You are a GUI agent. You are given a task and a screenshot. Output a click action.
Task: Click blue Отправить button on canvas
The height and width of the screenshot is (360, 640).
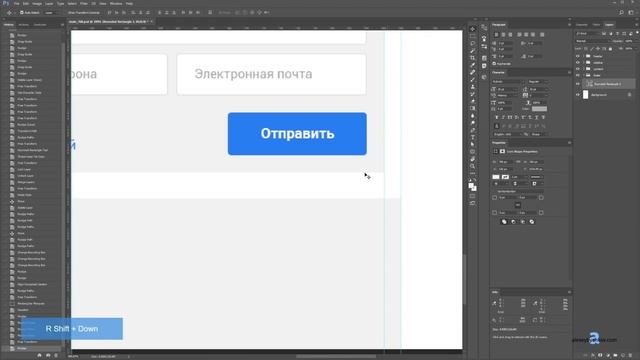[297, 134]
